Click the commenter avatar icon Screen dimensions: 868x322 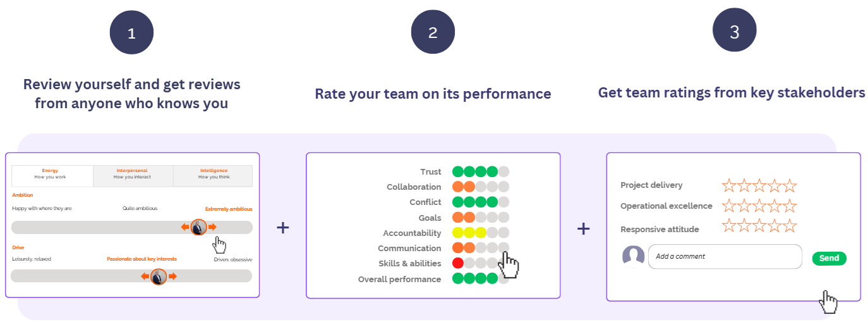(634, 256)
